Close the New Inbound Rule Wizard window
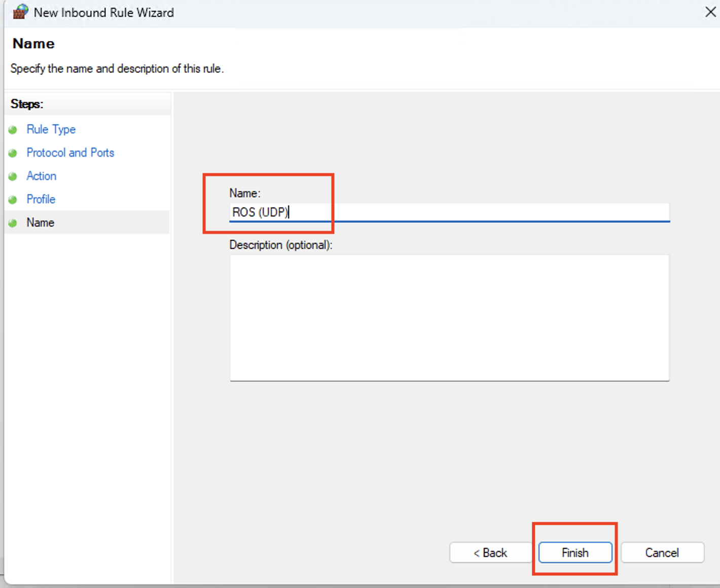The height and width of the screenshot is (588, 720). tap(710, 12)
